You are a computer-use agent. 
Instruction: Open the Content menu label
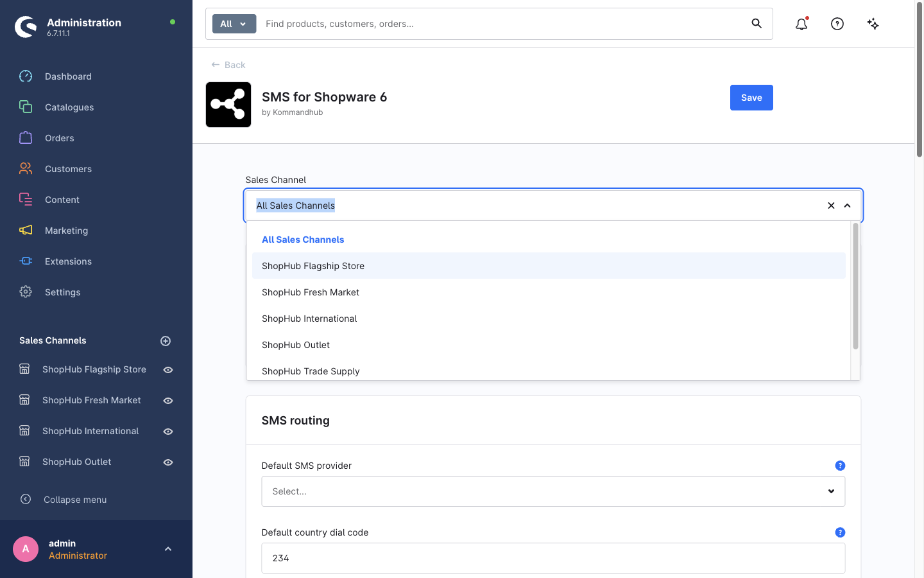click(x=62, y=200)
